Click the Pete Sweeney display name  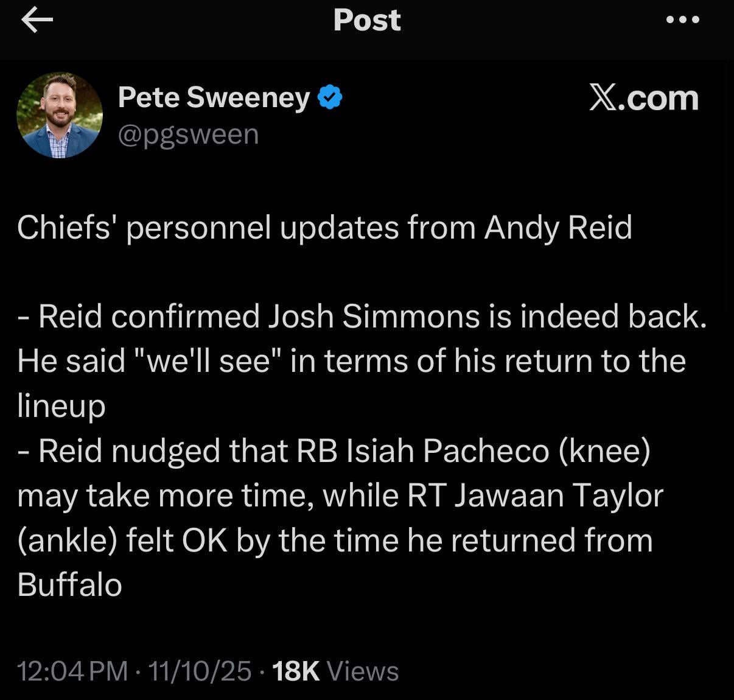pos(214,97)
